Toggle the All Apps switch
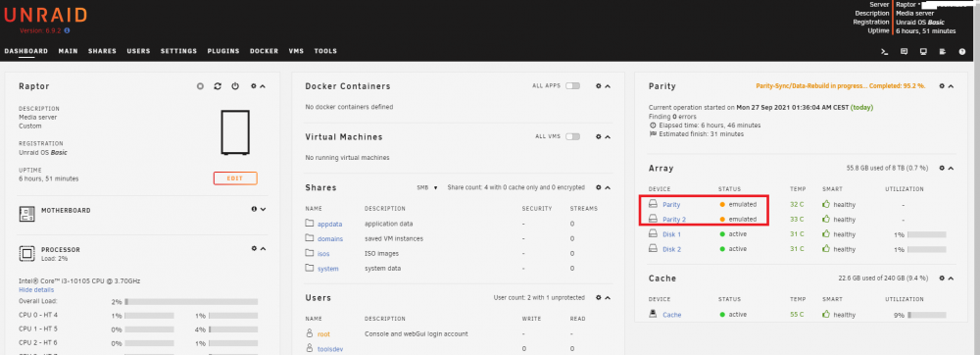Screen dimensions: 980x355 tap(572, 85)
